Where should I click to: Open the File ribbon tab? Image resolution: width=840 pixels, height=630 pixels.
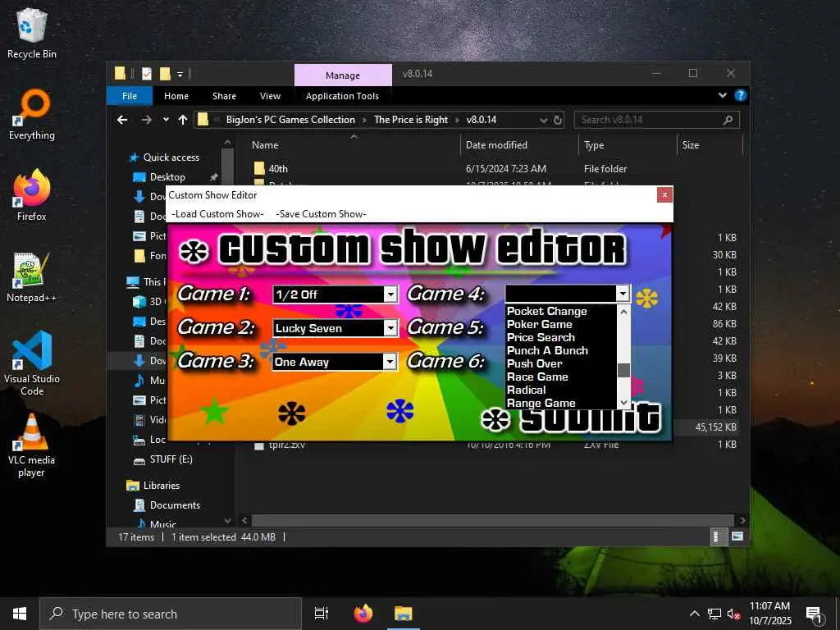130,96
